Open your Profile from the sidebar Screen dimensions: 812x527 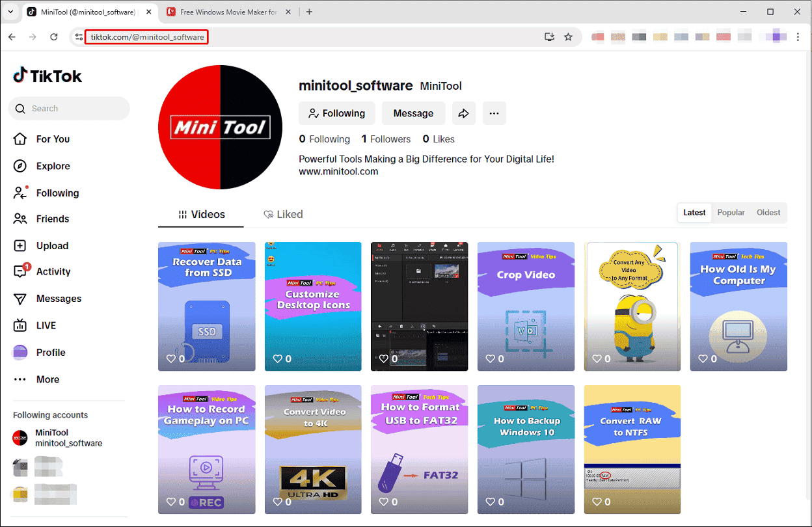pyautogui.click(x=40, y=353)
